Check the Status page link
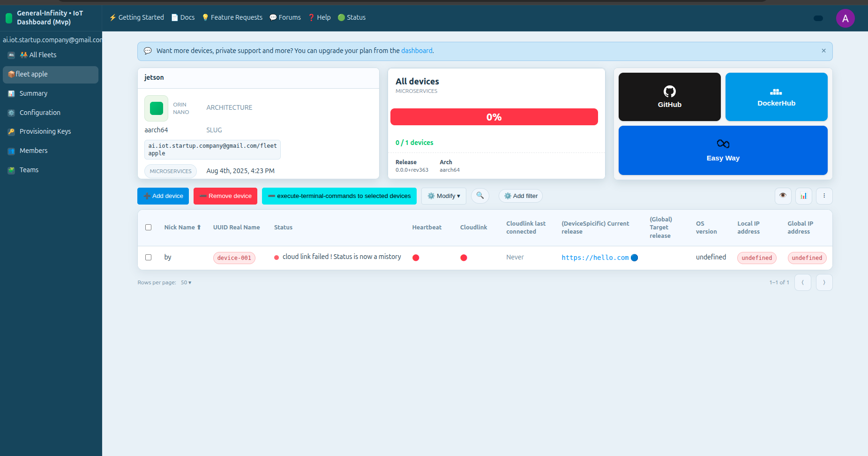This screenshot has height=456, width=868. (352, 17)
